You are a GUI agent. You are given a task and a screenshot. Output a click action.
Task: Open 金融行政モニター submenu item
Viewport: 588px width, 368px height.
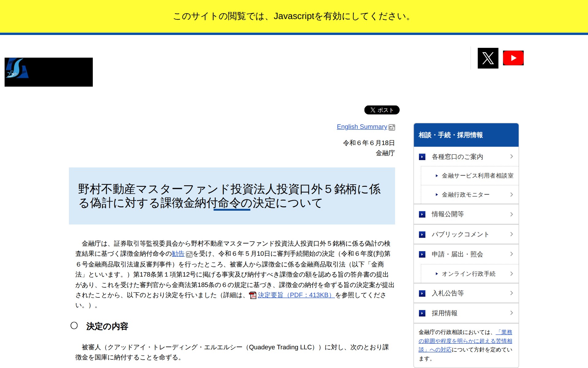[465, 195]
